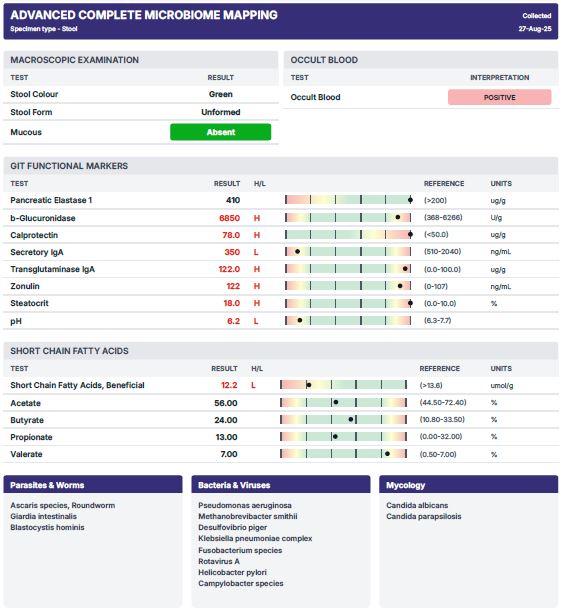Click the b-Glucuronidase reference range (368-6266)

click(443, 217)
